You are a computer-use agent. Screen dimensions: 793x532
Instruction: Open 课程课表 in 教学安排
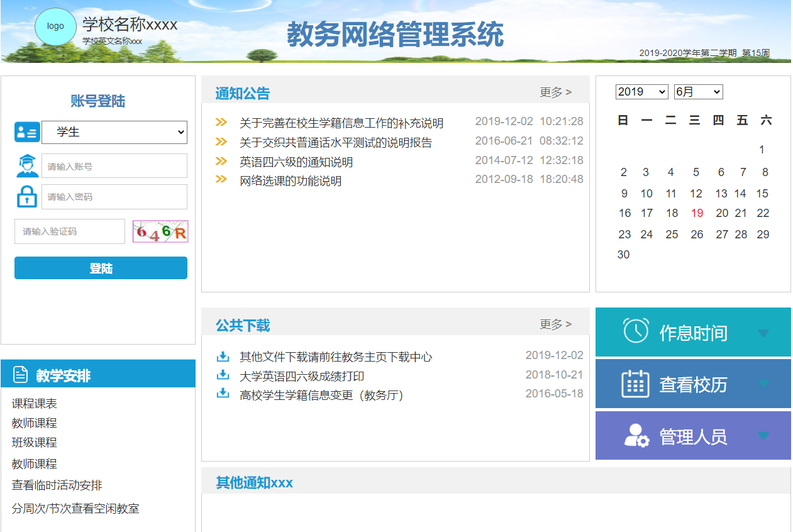[34, 404]
